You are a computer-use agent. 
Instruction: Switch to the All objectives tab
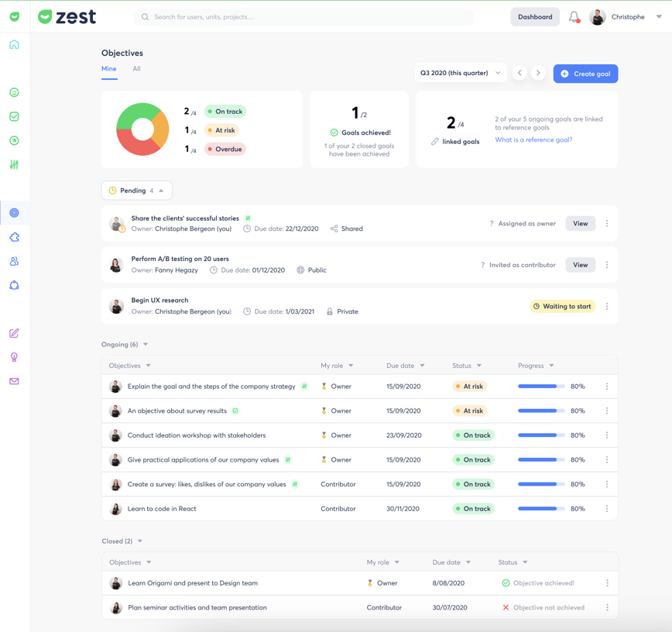click(136, 69)
